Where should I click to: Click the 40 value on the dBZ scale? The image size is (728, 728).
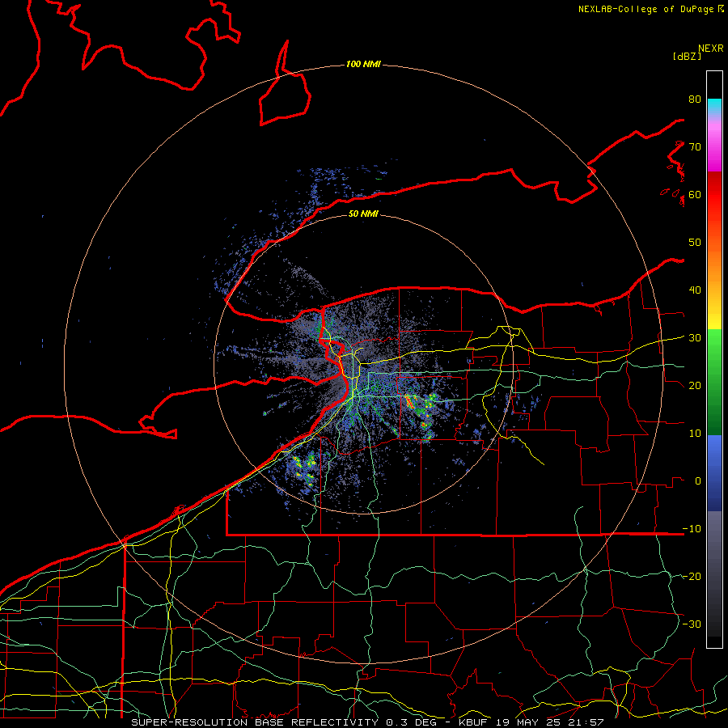coord(695,290)
